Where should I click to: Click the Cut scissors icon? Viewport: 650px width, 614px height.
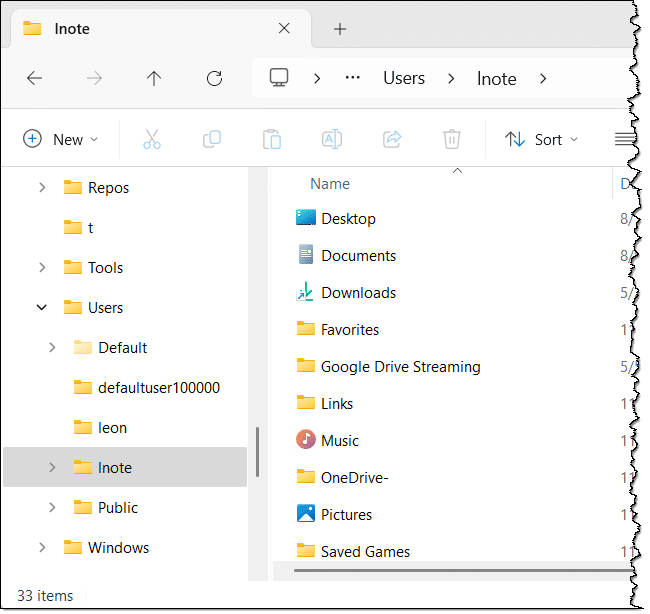(152, 139)
